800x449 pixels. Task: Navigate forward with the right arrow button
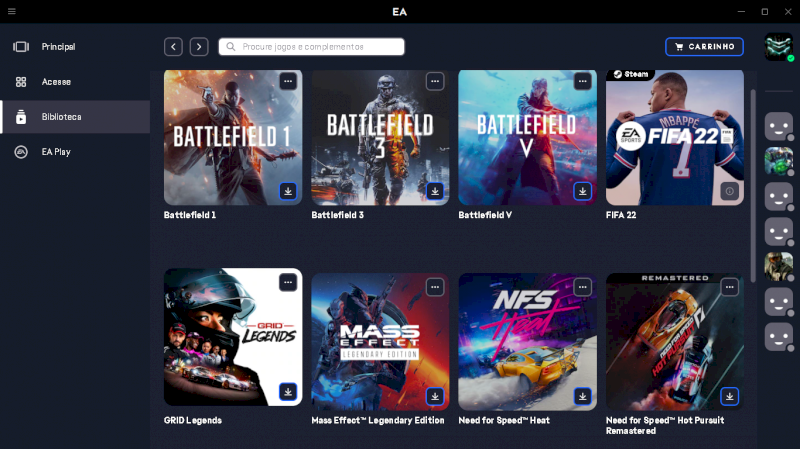pos(199,47)
